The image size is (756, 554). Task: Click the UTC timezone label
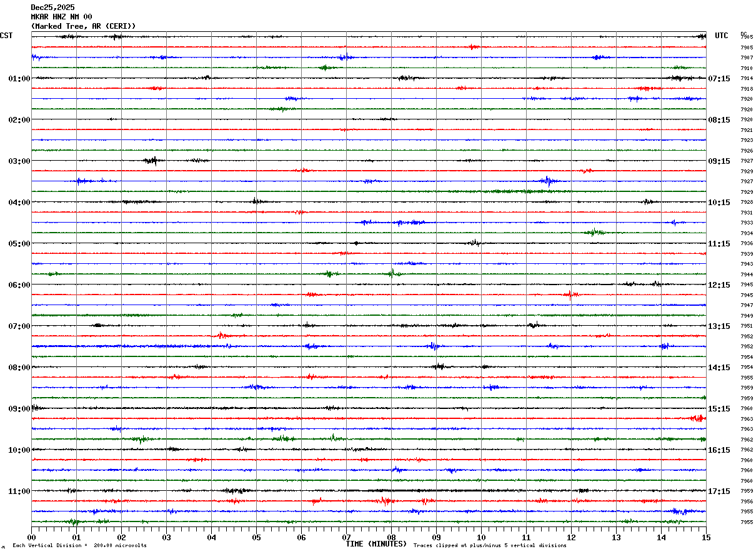pos(722,36)
